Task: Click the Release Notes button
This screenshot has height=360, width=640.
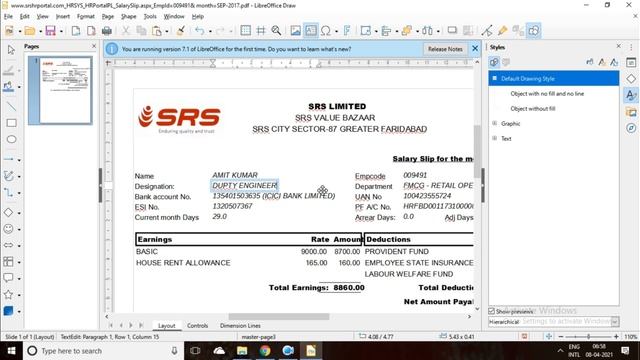Action: [445, 49]
